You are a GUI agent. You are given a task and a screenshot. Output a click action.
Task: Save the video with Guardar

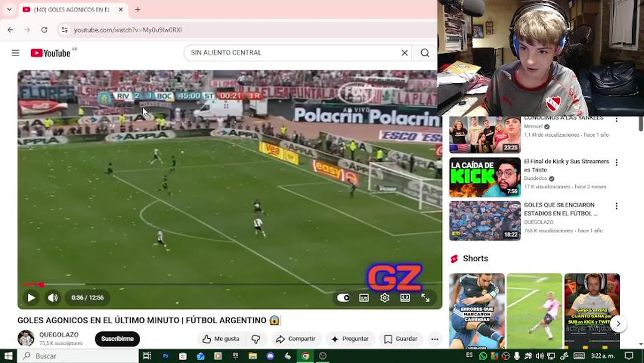pyautogui.click(x=400, y=339)
